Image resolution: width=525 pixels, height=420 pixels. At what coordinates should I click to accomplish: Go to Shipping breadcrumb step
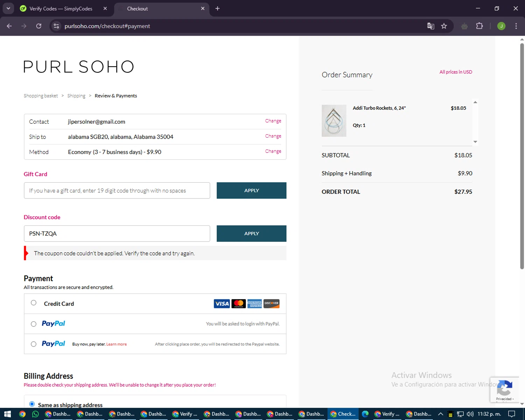(76, 96)
